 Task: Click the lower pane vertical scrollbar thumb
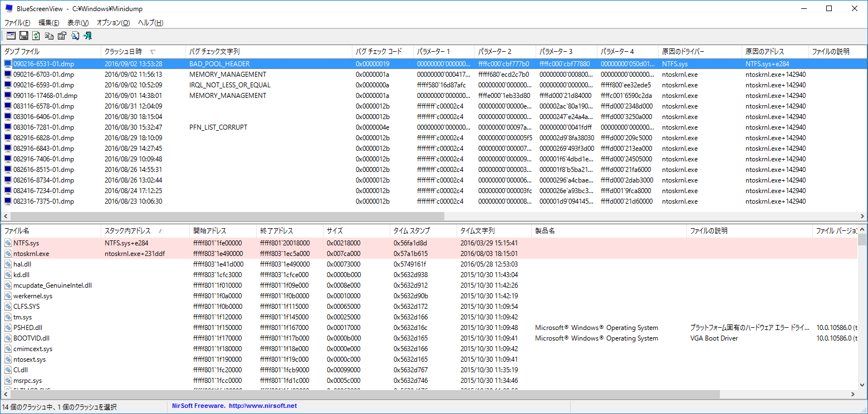[x=862, y=240]
